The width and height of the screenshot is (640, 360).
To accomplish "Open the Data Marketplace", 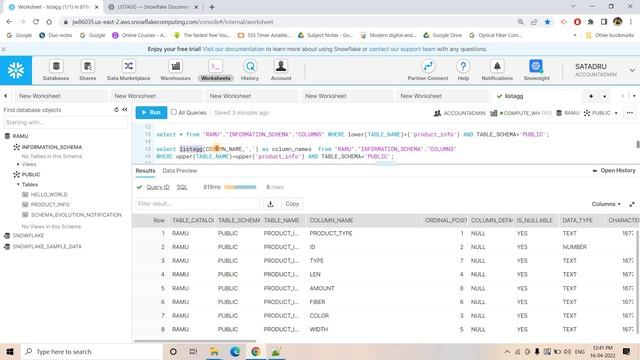I will coord(129,70).
